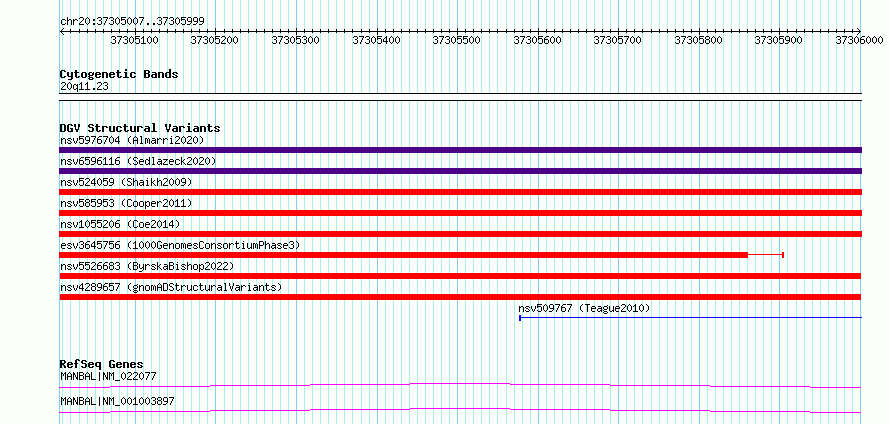The image size is (890, 424).
Task: Click red bar under esv3645756 label
Action: click(x=404, y=255)
